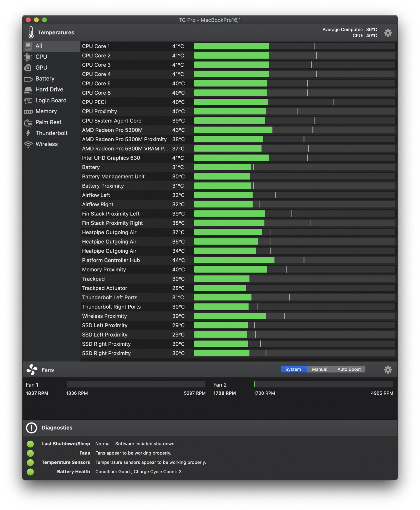Click the Fan 1 speed slider

(136, 384)
